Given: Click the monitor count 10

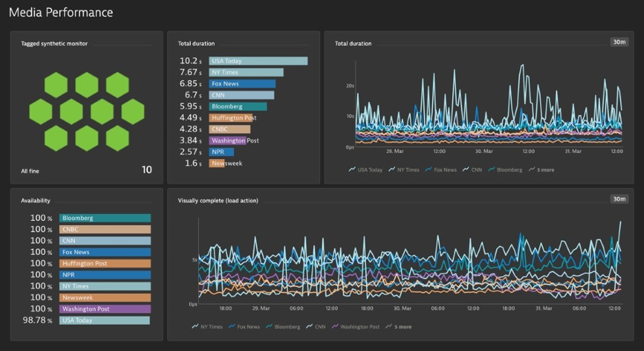Looking at the screenshot, I should [x=147, y=170].
